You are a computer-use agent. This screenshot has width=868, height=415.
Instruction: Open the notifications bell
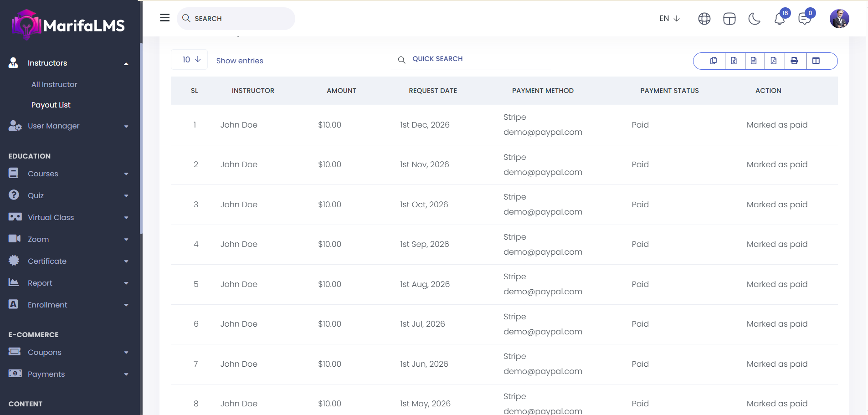(780, 19)
